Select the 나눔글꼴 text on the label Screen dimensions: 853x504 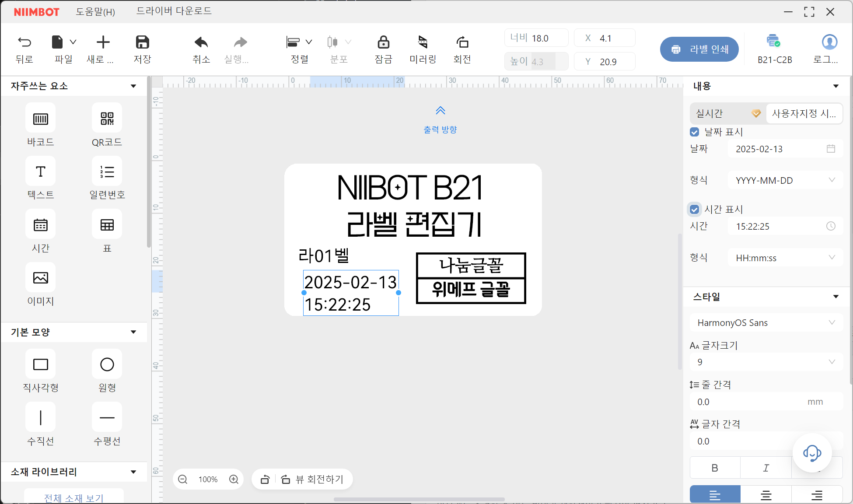[x=471, y=265]
